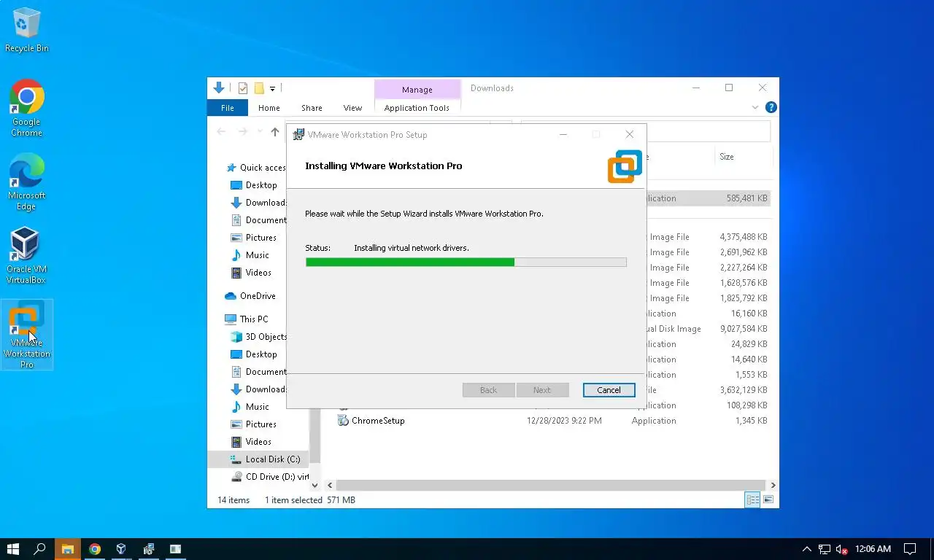This screenshot has width=934, height=560.
Task: Click the Properties quick access toolbar icon
Action: coord(243,88)
